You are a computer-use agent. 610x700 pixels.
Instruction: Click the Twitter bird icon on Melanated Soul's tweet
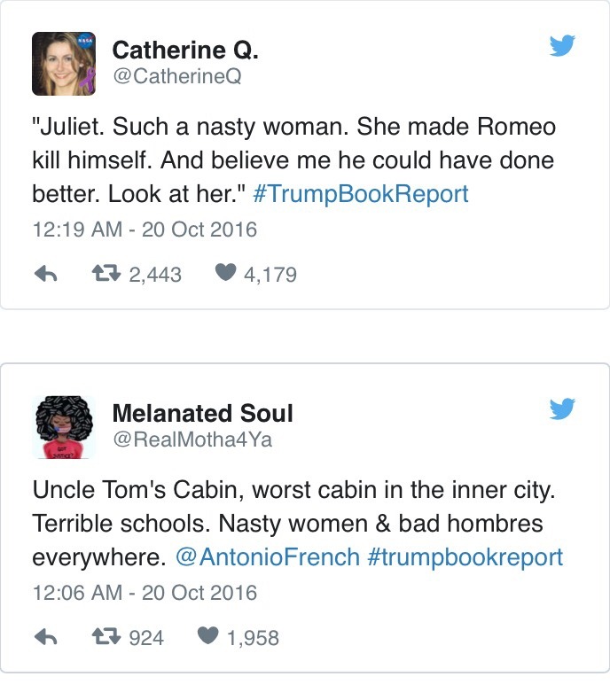coord(562,408)
